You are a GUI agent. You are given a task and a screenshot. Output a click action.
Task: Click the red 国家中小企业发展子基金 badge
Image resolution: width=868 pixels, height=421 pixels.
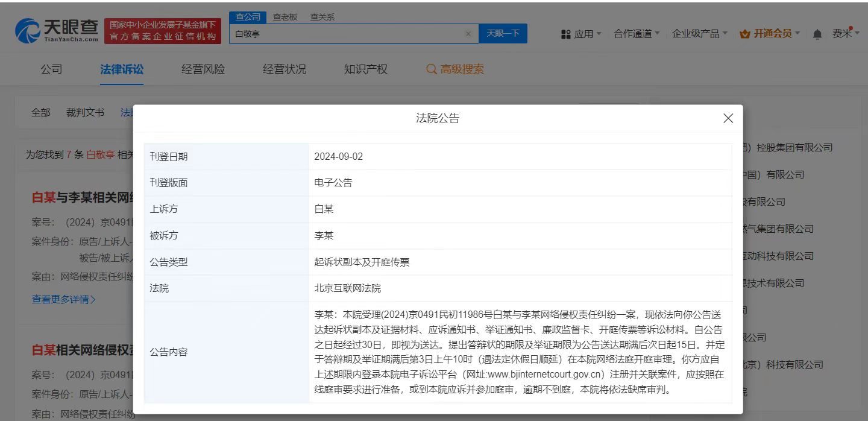click(x=163, y=28)
